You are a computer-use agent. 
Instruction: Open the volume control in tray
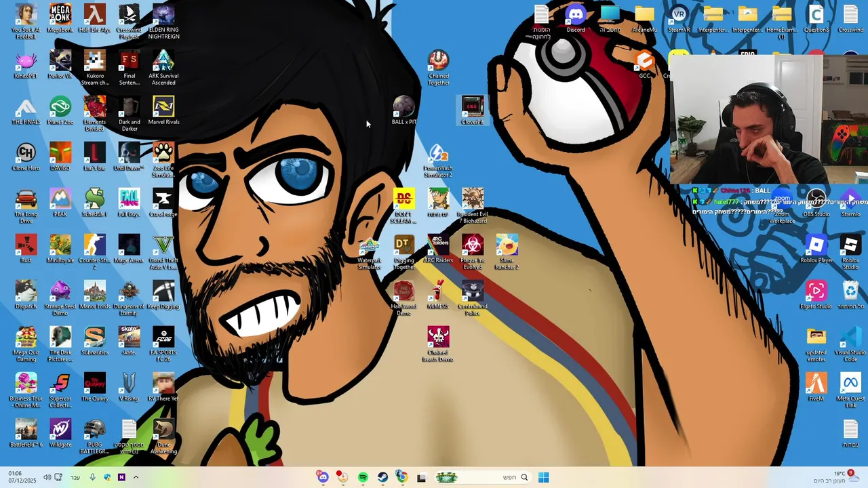tap(47, 477)
